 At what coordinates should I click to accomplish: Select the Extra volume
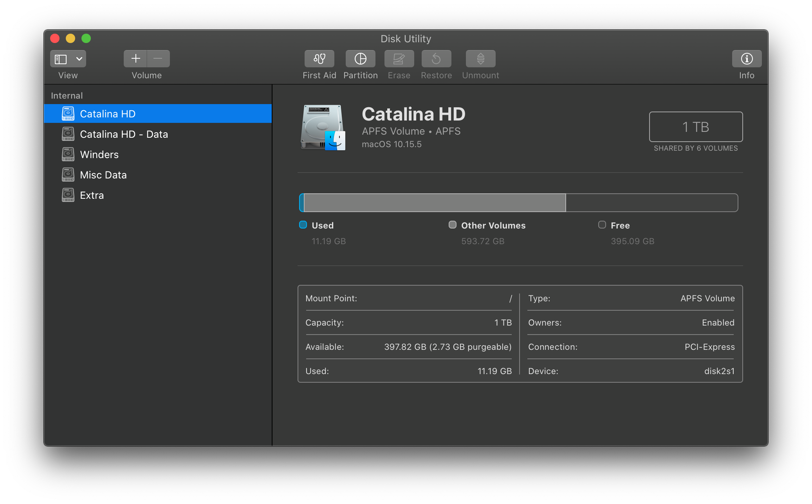[x=92, y=195]
